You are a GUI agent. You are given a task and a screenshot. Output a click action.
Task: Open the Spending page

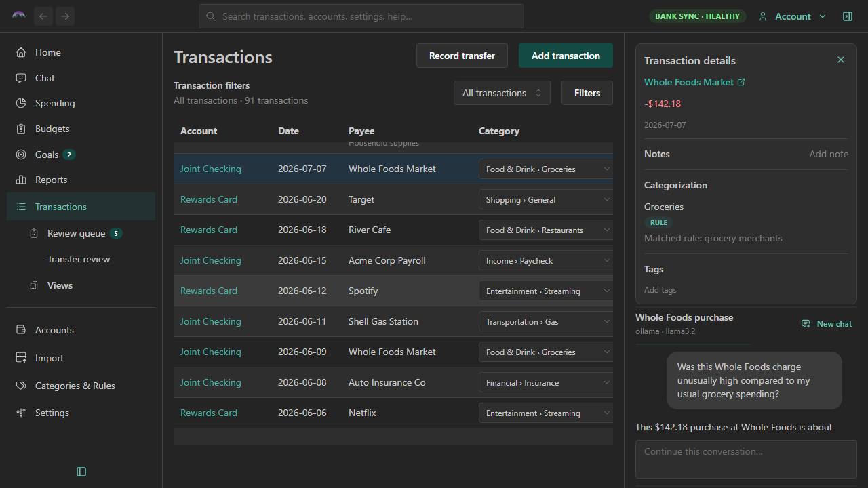[81, 103]
